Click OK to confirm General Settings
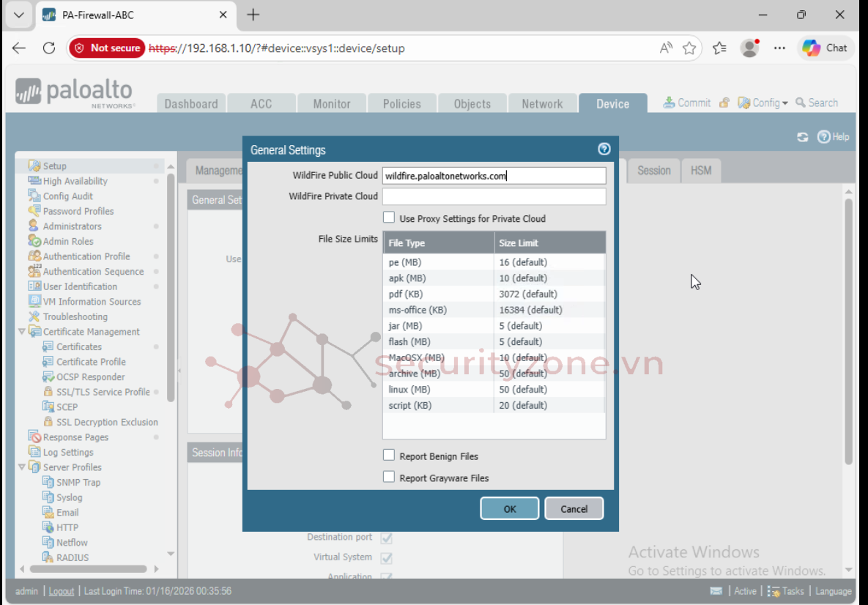 pos(509,509)
